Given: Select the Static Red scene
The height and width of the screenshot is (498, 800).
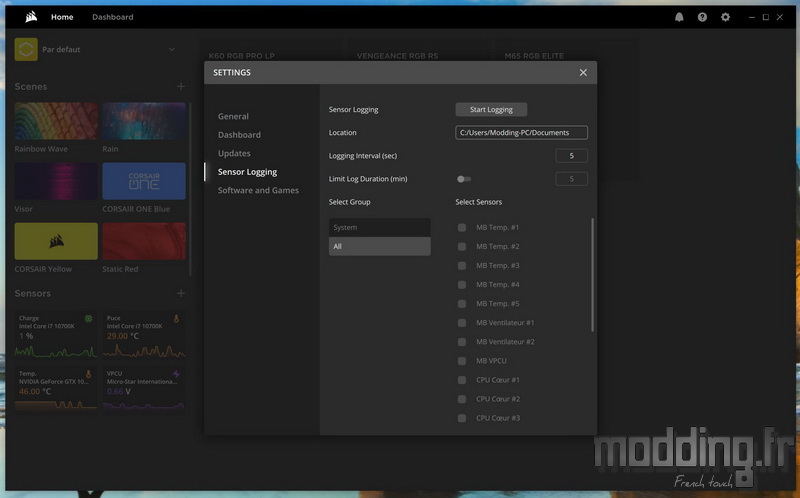Looking at the screenshot, I should tap(144, 241).
